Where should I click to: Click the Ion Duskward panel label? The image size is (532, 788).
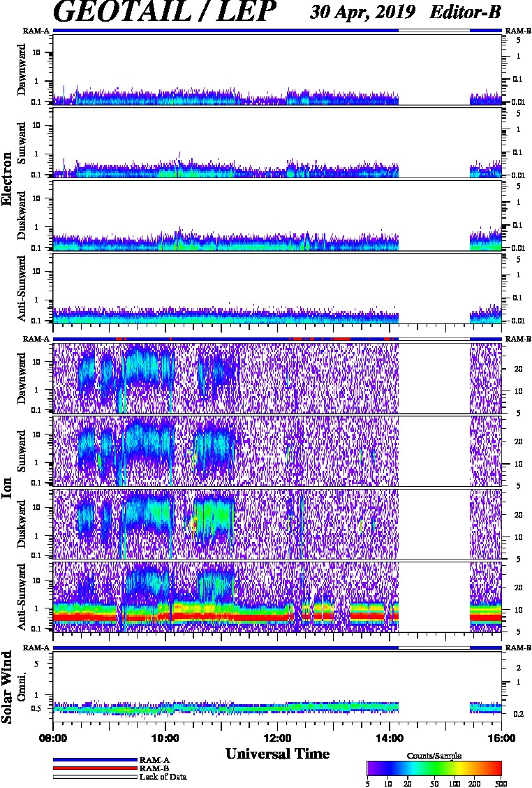point(22,524)
